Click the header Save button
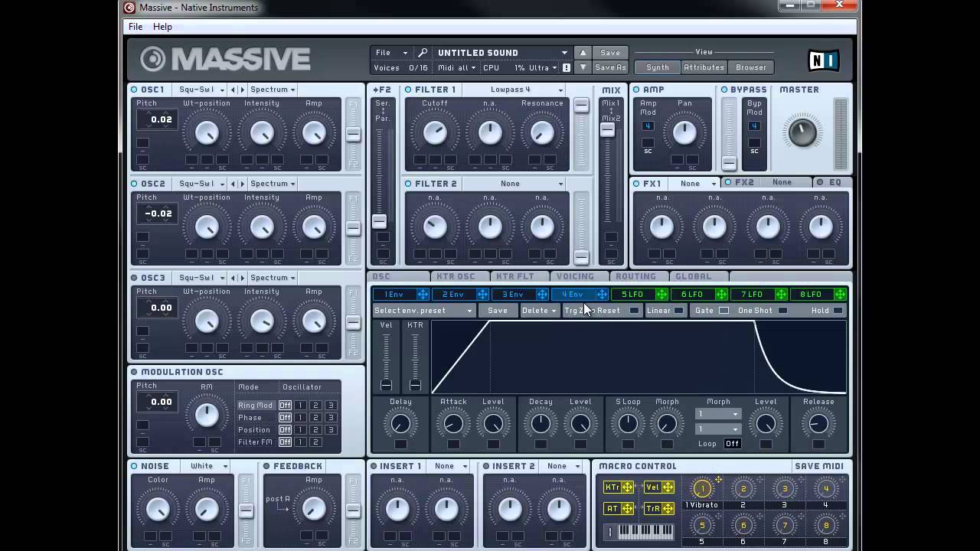 pyautogui.click(x=610, y=53)
